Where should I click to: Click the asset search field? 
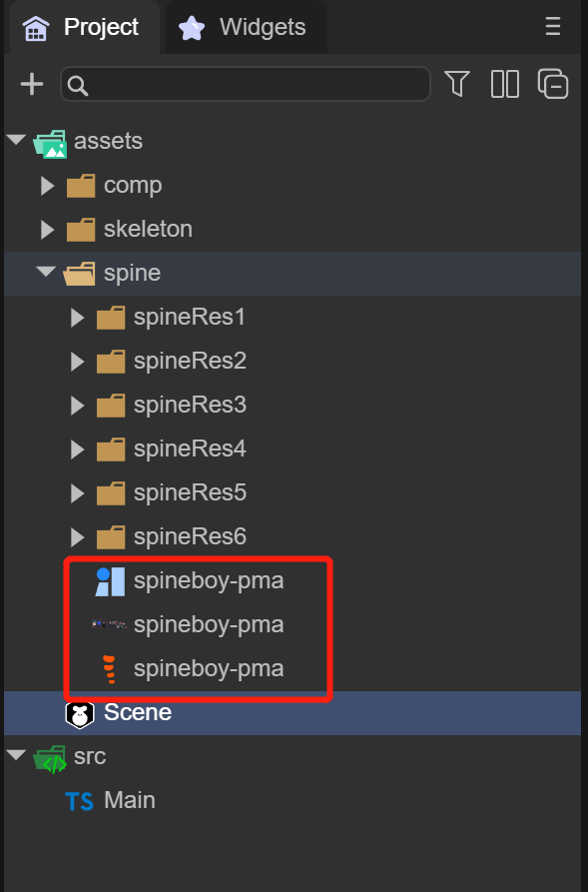click(246, 84)
